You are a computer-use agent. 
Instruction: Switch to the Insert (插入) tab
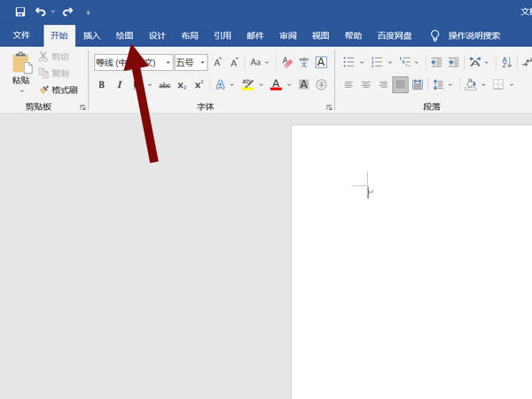(x=91, y=35)
